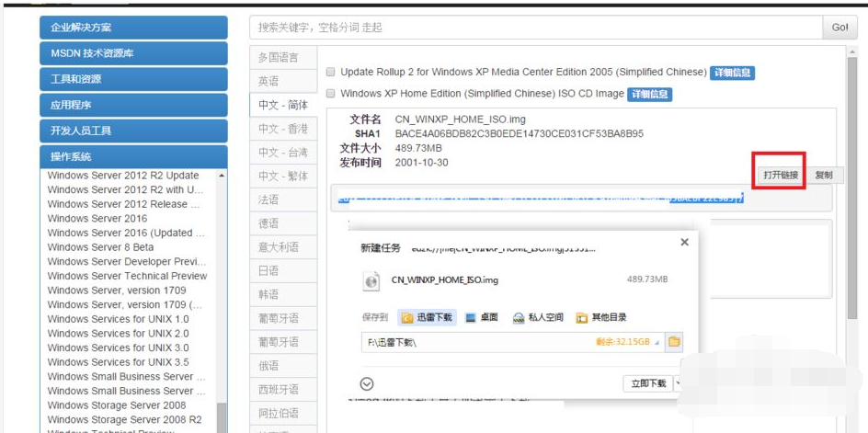868x433 pixels.
Task: Close the 新建任务 download dialog
Action: pyautogui.click(x=683, y=243)
